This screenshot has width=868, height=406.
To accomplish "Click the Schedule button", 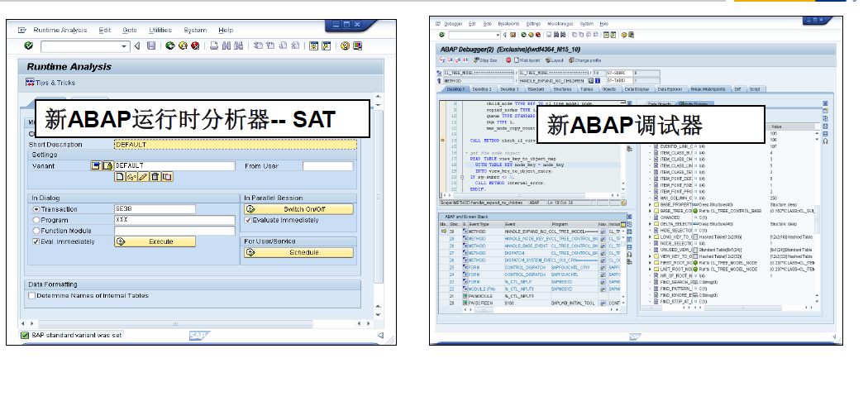I will 298,252.
